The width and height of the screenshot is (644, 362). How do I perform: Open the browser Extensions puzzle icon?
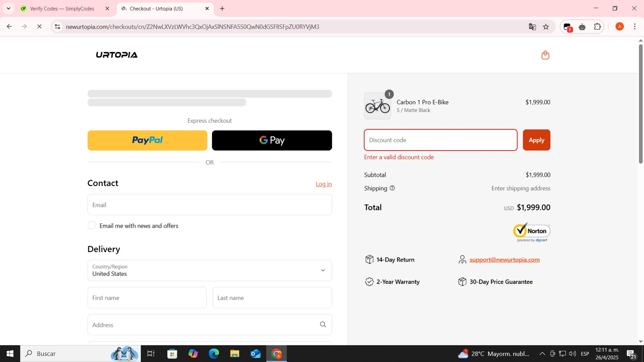(597, 27)
